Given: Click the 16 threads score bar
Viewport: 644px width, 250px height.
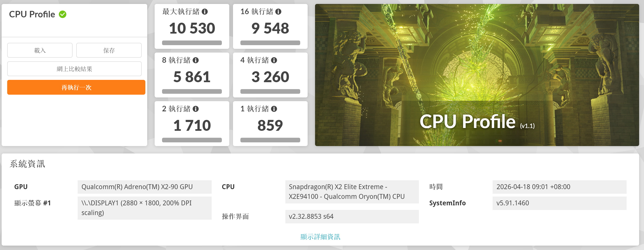Looking at the screenshot, I should click(270, 43).
